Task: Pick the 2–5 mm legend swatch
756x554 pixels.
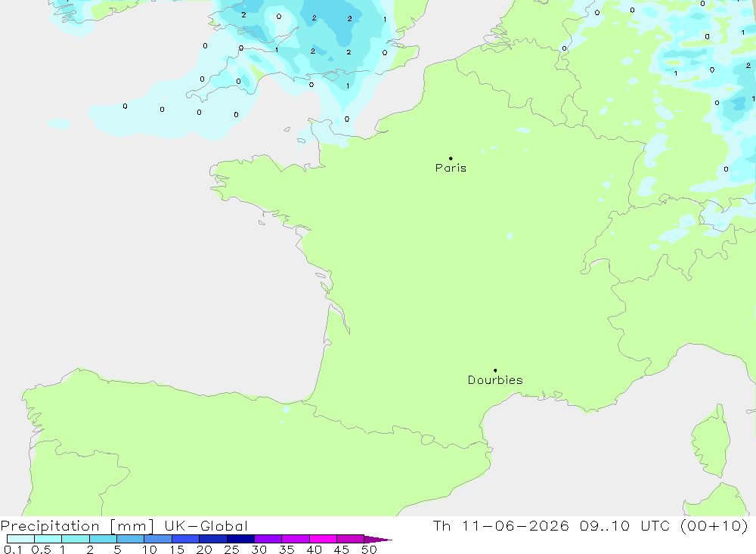Action: click(x=103, y=539)
